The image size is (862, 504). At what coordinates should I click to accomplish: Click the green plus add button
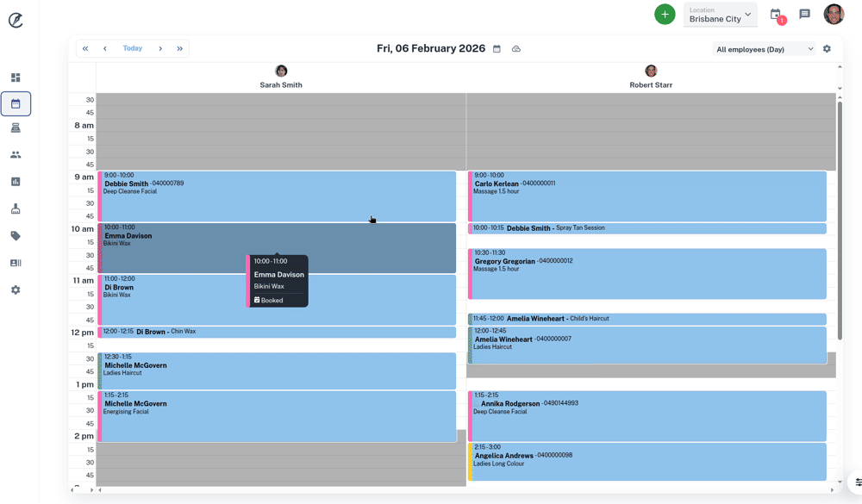click(665, 15)
